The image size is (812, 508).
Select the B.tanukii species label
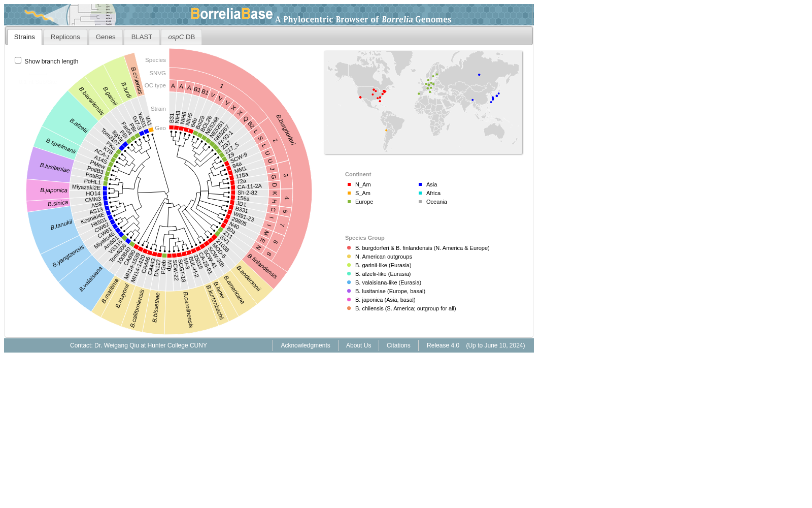coord(61,225)
